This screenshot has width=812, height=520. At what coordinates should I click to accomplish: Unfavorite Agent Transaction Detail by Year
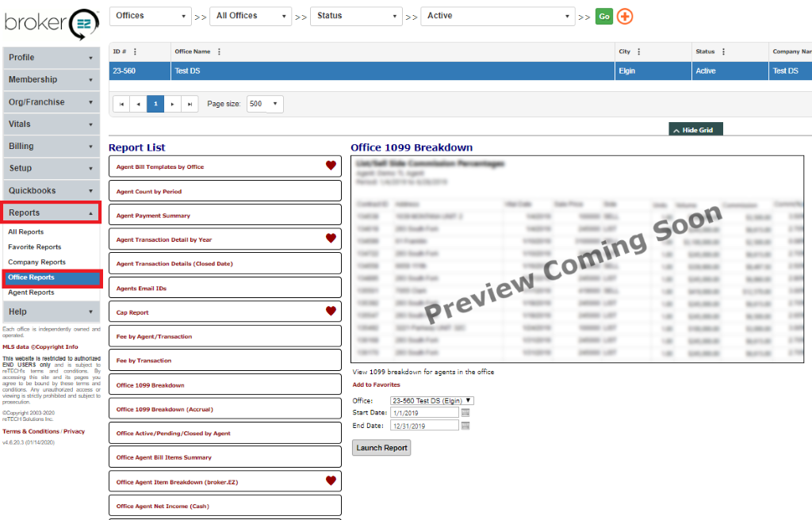331,238
